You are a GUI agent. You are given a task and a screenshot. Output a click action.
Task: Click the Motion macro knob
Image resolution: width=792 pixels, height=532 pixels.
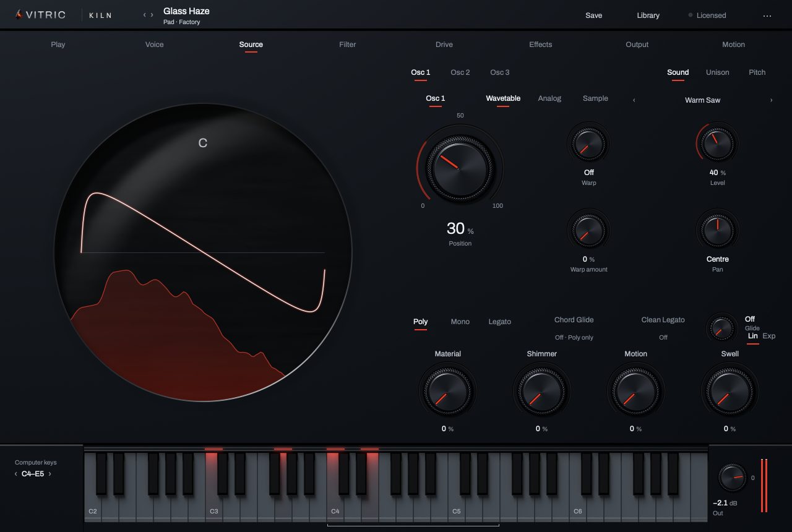tap(635, 391)
